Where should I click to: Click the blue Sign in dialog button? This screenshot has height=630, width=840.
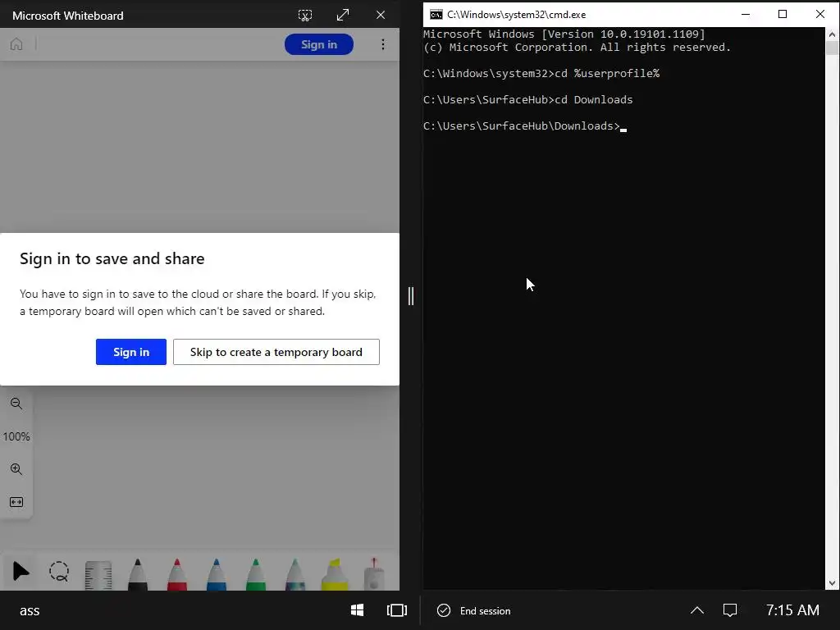(x=131, y=352)
